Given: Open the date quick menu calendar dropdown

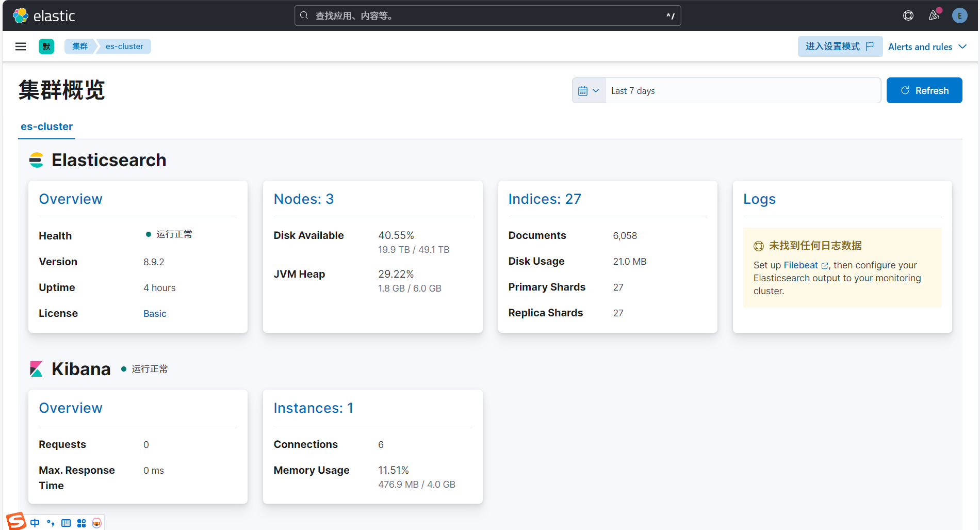Looking at the screenshot, I should [589, 91].
